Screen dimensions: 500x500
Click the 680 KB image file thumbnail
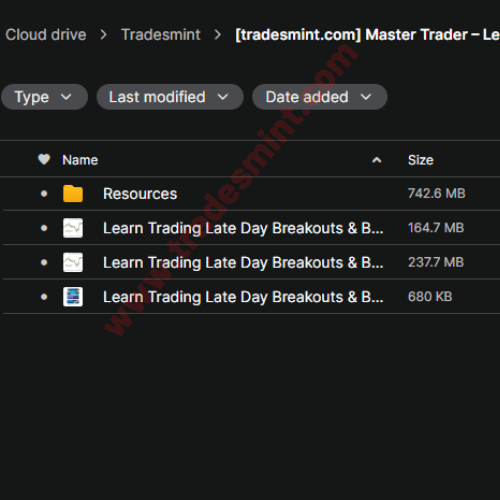tap(73, 297)
